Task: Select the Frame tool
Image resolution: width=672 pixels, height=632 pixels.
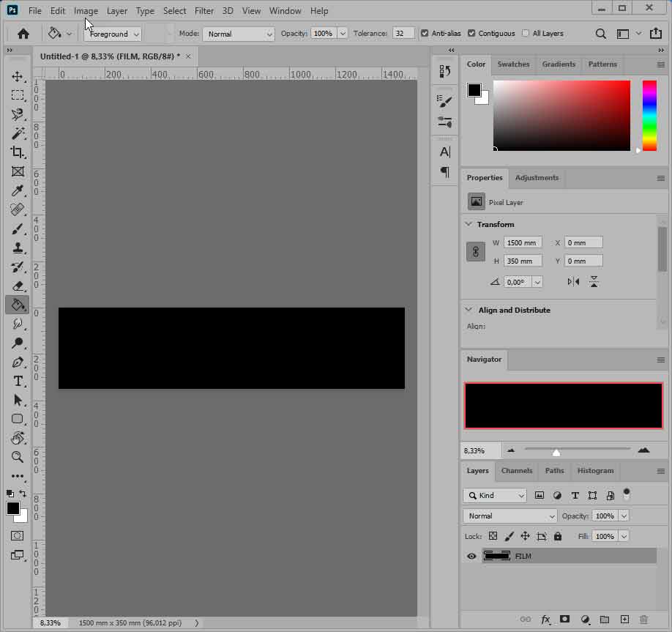Action: [x=17, y=171]
